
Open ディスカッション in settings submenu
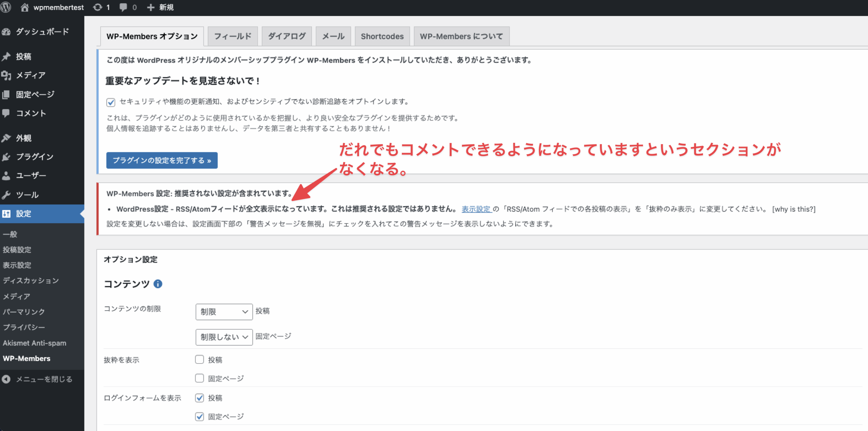31,280
